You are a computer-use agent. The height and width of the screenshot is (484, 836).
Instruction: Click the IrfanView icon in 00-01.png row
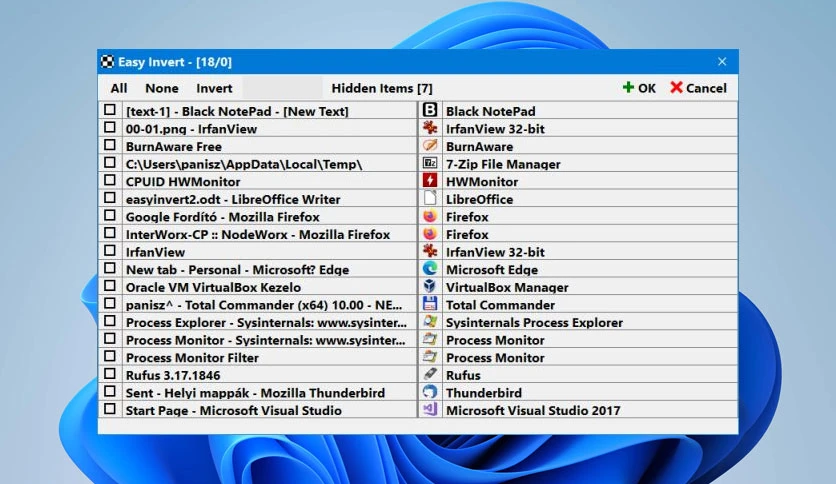click(x=430, y=127)
